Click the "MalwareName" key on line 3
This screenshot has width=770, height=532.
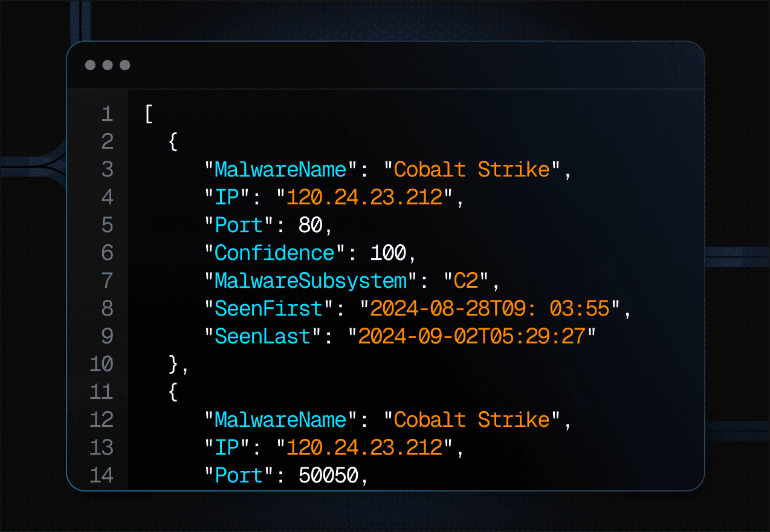click(x=281, y=169)
